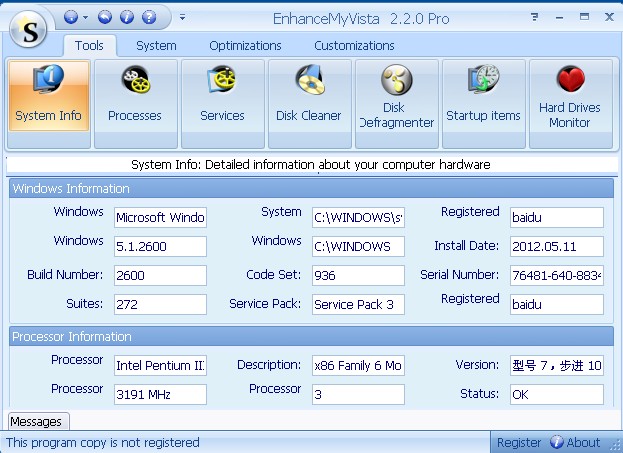Click the Status label
The image size is (623, 453).
479,394
